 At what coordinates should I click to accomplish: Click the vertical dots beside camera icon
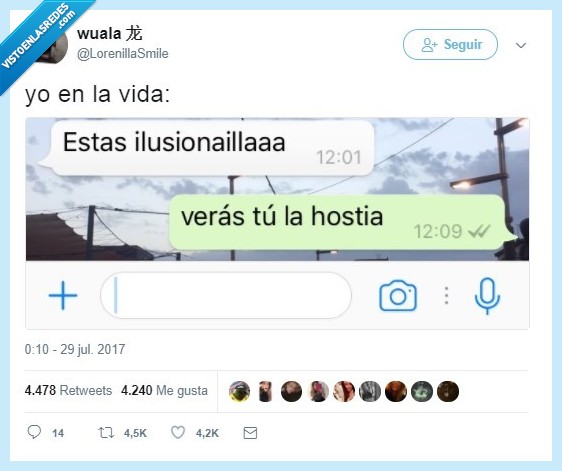pyautogui.click(x=446, y=296)
